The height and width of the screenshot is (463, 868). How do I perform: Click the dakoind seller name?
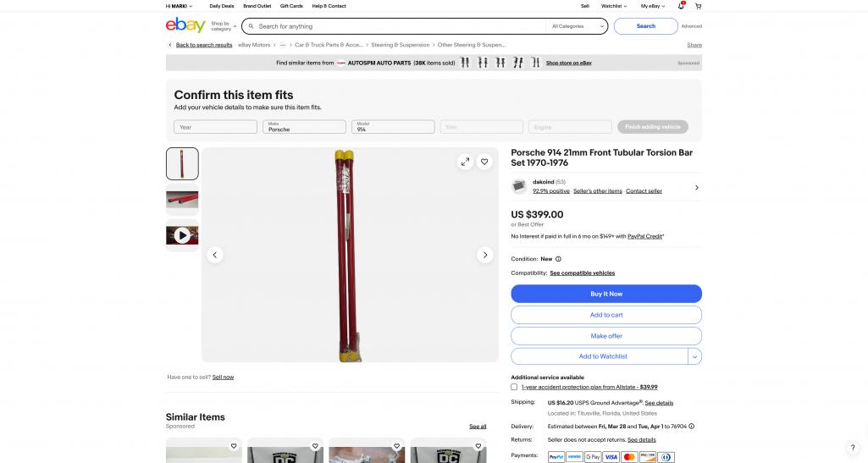[543, 182]
